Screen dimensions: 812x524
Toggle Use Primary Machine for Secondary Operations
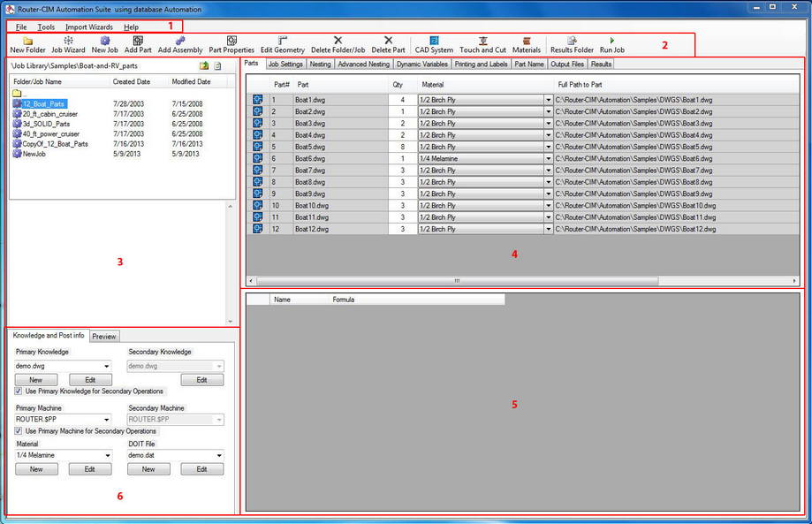[19, 431]
